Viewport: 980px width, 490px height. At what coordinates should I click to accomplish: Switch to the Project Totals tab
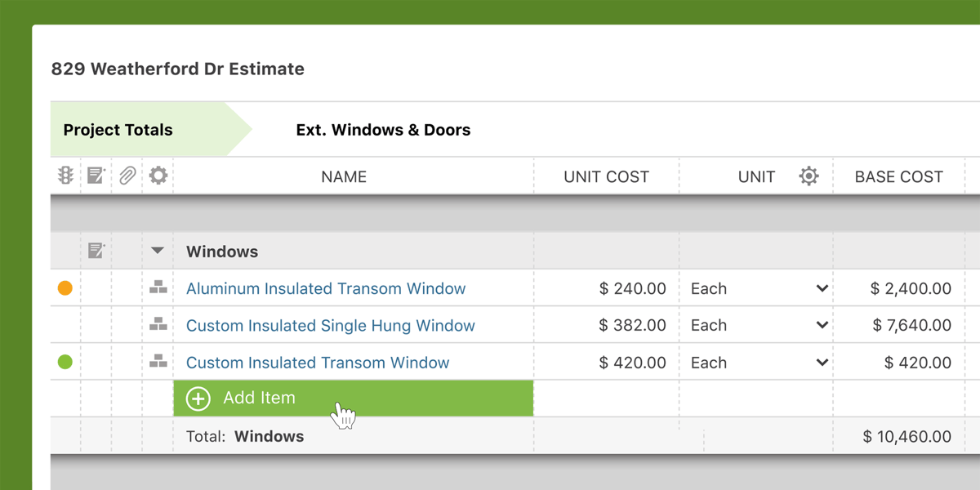[118, 129]
